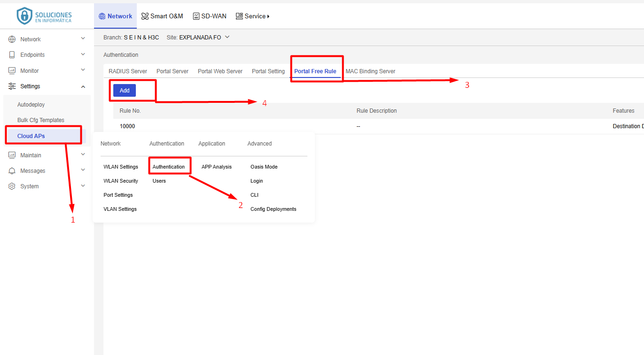Image resolution: width=644 pixels, height=355 pixels.
Task: Click the Messages bell icon
Action: 12,171
